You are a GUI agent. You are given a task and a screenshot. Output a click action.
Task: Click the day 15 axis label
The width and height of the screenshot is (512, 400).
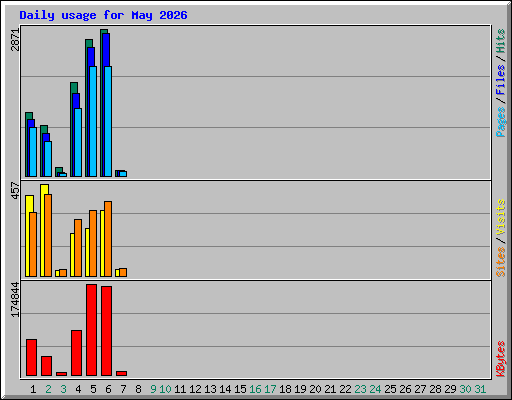pyautogui.click(x=240, y=389)
